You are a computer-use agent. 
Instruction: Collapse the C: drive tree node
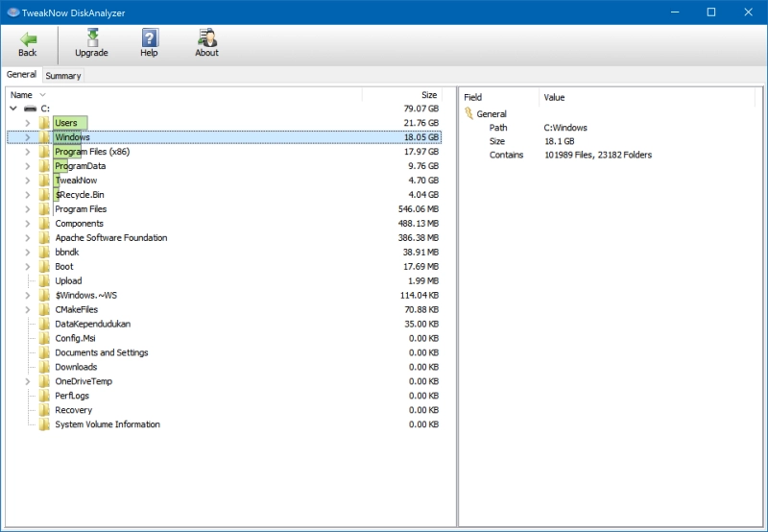[13, 109]
